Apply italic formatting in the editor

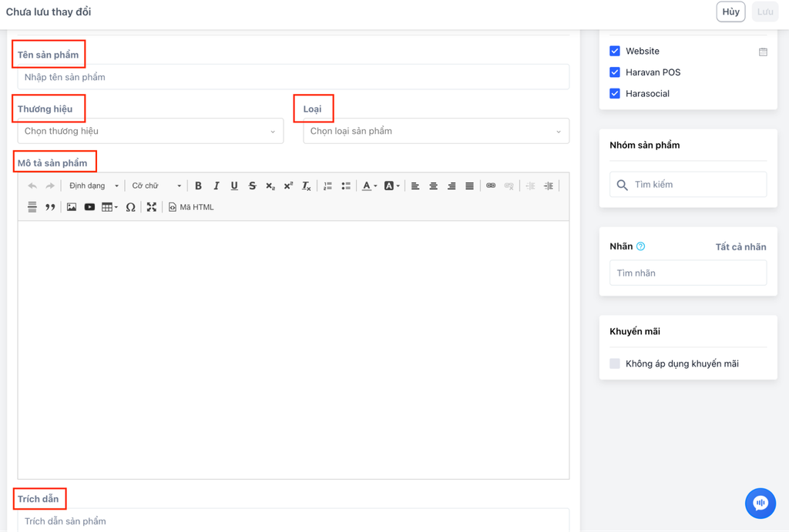(x=217, y=186)
